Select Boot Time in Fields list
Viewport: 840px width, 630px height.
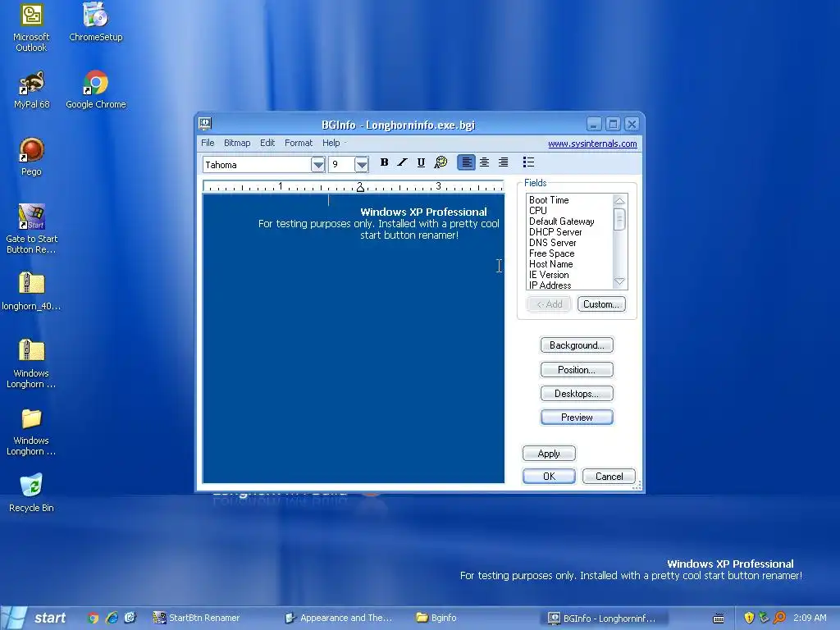549,200
